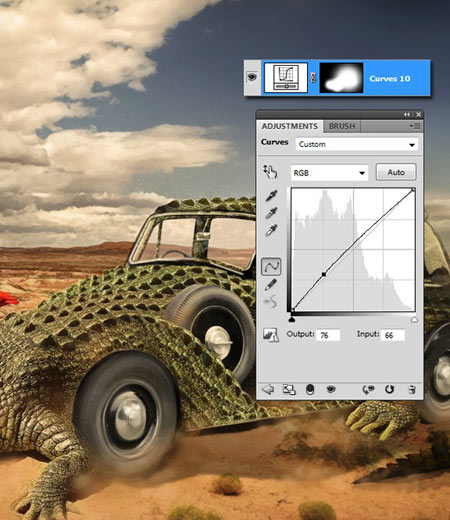Click the Auto button
Viewport: 450px width, 520px height.
396,172
